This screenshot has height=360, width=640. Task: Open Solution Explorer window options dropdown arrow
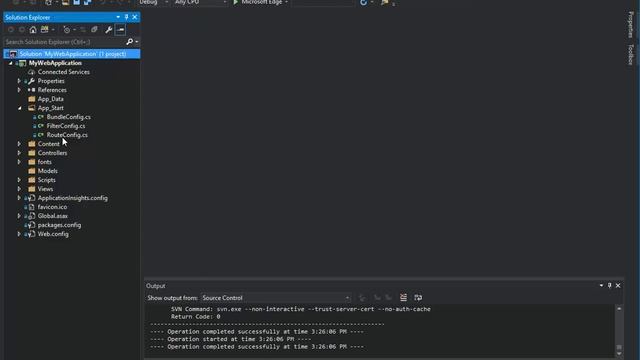[x=118, y=17]
